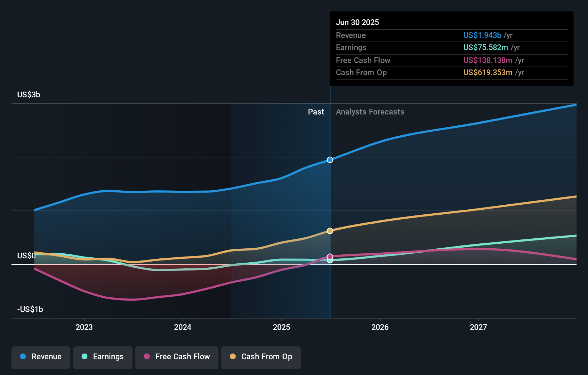The width and height of the screenshot is (588, 375).
Task: Select the blue Revenue data point marker
Action: [329, 160]
